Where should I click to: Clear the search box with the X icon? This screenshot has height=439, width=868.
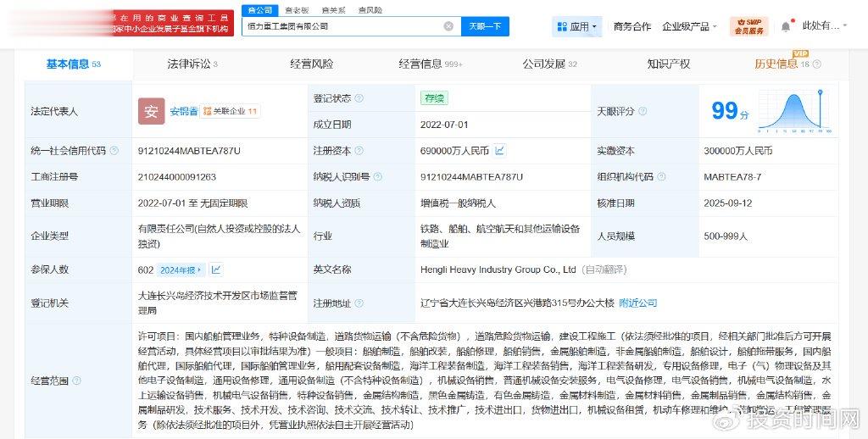448,26
